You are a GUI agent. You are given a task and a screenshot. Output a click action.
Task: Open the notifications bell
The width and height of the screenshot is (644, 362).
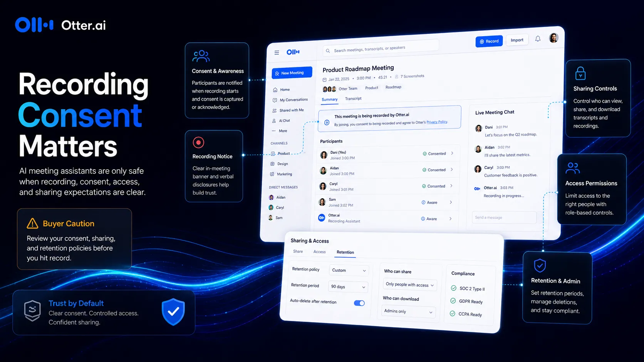click(x=538, y=39)
